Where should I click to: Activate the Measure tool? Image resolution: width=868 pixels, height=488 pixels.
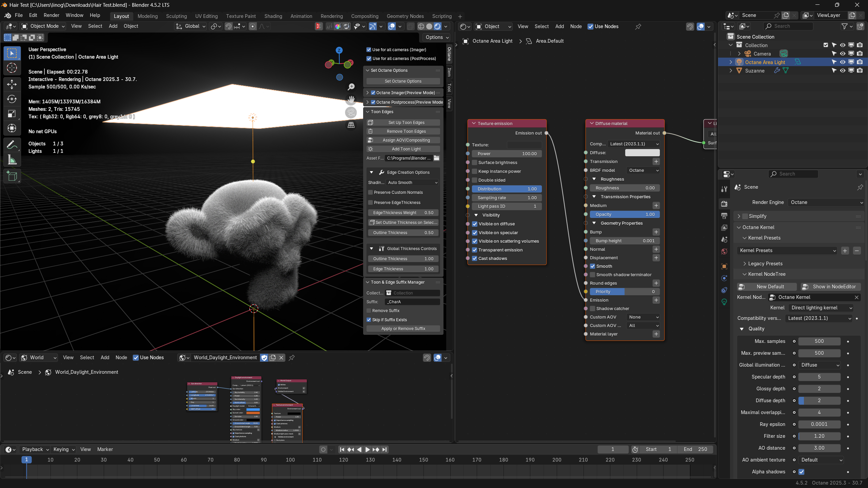pos(12,160)
